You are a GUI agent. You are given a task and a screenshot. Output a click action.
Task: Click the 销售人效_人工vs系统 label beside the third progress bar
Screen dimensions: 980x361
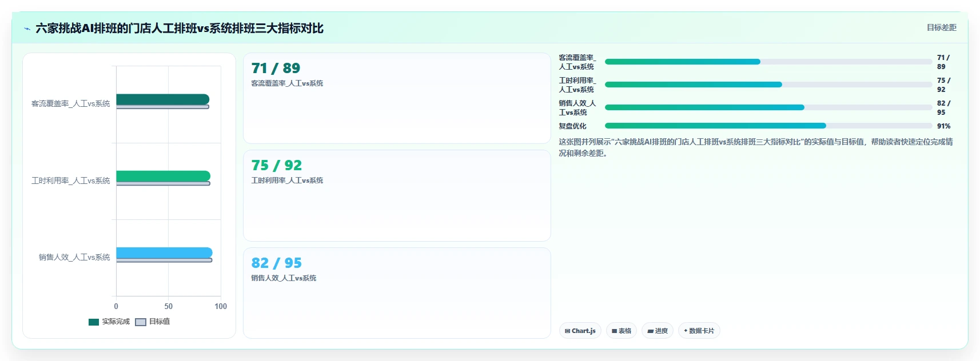tap(577, 107)
